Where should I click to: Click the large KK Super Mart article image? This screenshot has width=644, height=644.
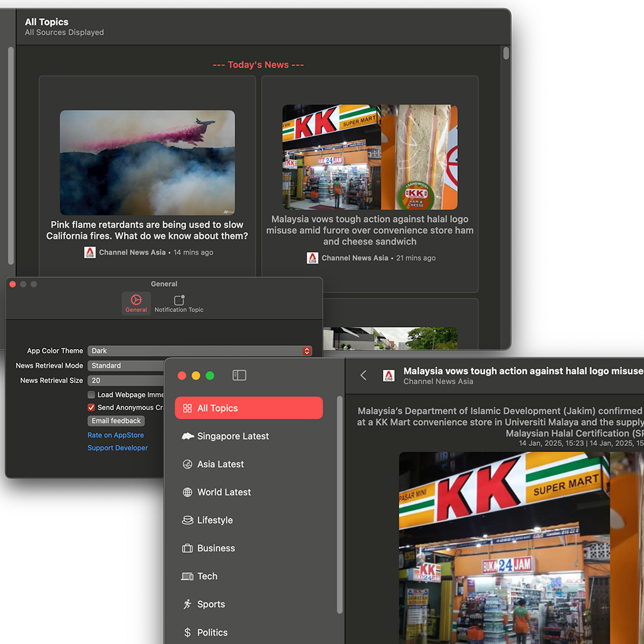(521, 548)
